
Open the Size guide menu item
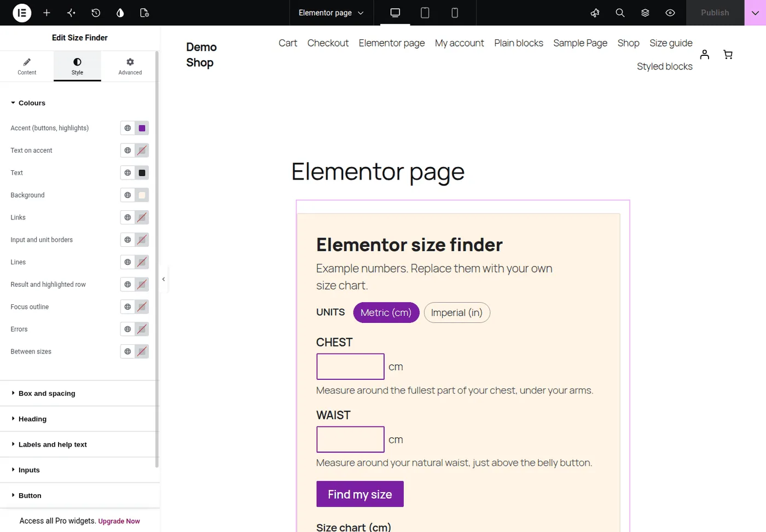click(x=671, y=43)
